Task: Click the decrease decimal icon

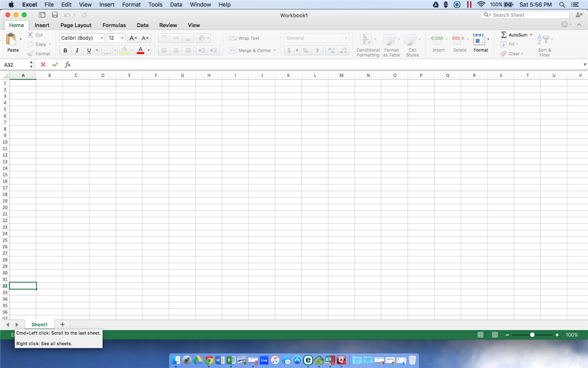Action: point(343,51)
